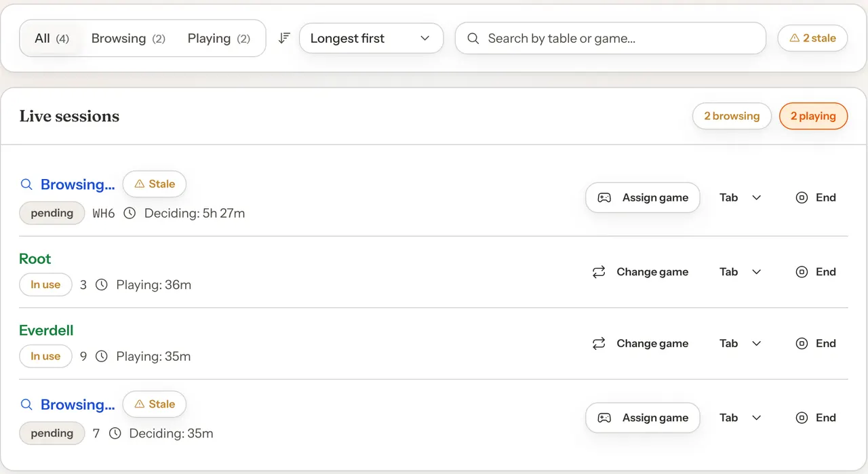Expand the Tab menu for the WH6 session

coord(741,198)
